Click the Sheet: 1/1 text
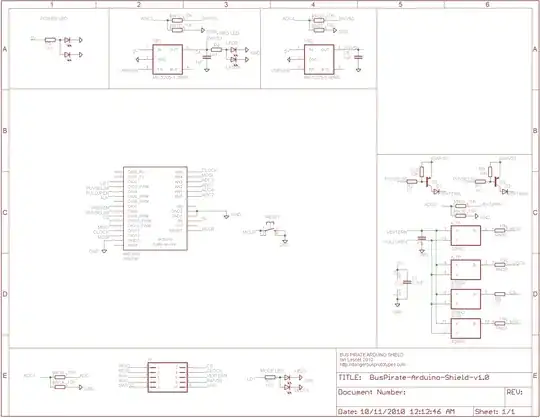The height and width of the screenshot is (418, 540). (x=495, y=411)
